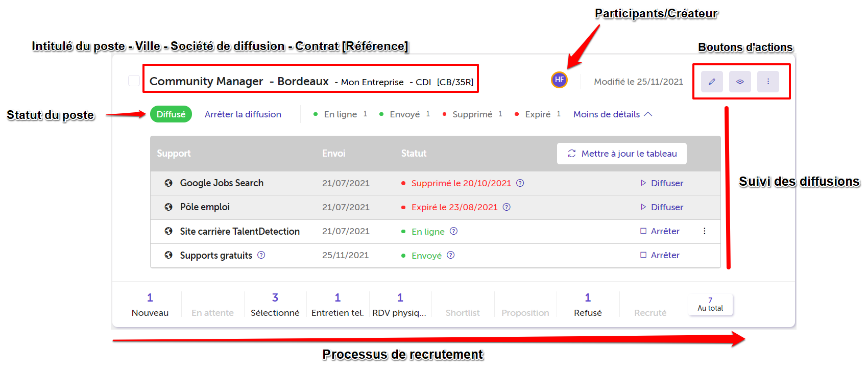Viewport: 868px width, 373px height.
Task: Open the three-dot menu on Site carrière row
Action: click(705, 231)
